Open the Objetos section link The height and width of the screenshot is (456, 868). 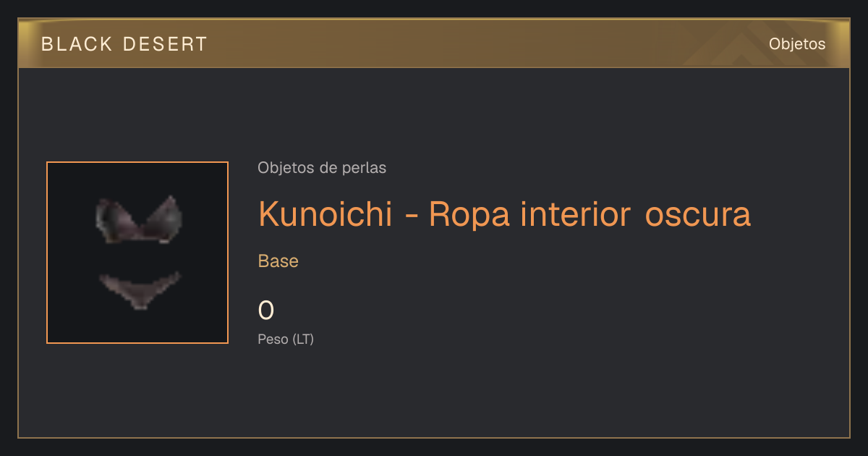pyautogui.click(x=797, y=43)
